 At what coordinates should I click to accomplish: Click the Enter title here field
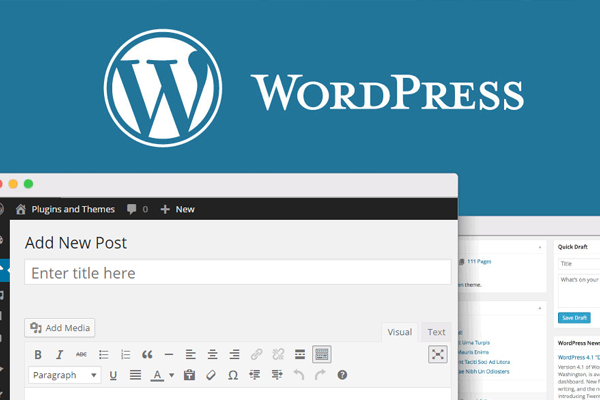point(238,273)
